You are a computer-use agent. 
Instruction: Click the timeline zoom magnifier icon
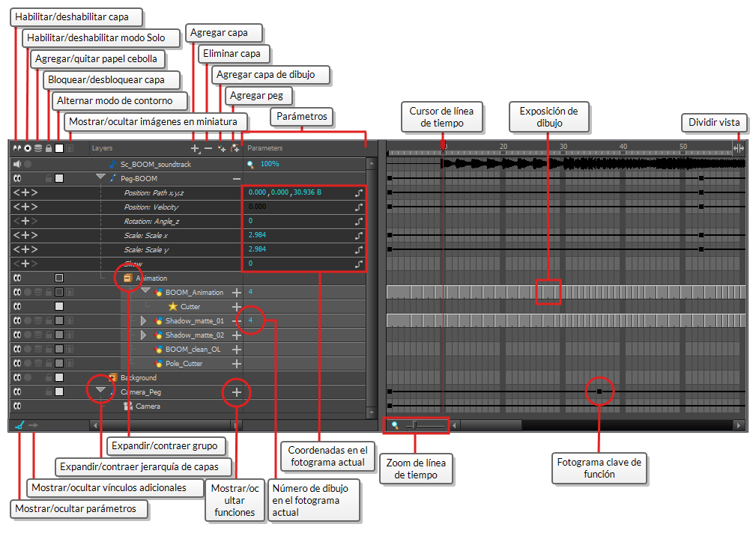pos(395,425)
